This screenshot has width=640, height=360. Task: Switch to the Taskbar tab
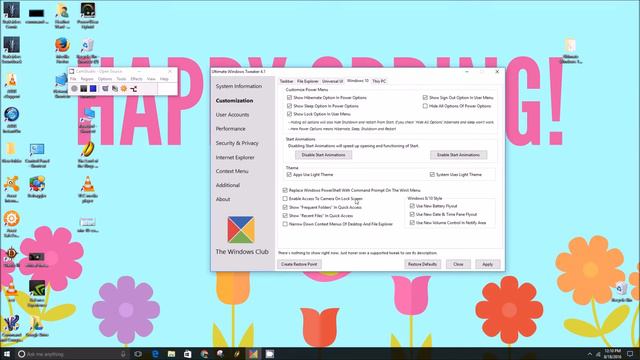(286, 81)
